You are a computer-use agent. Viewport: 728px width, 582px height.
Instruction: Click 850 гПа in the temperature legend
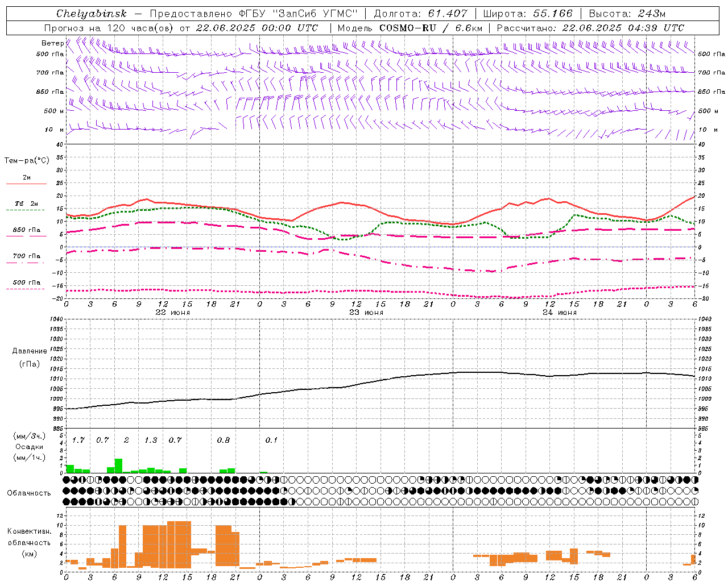(27, 230)
